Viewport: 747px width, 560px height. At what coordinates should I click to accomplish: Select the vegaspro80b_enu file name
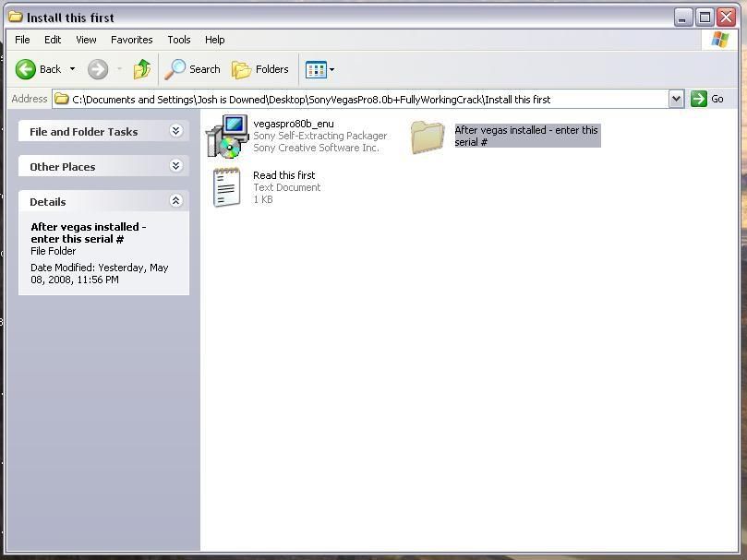tap(294, 124)
